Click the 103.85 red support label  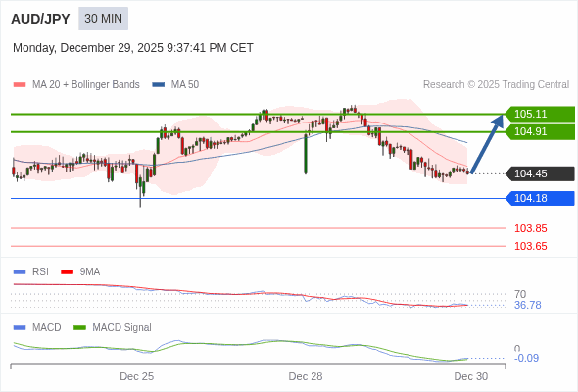[530, 228]
